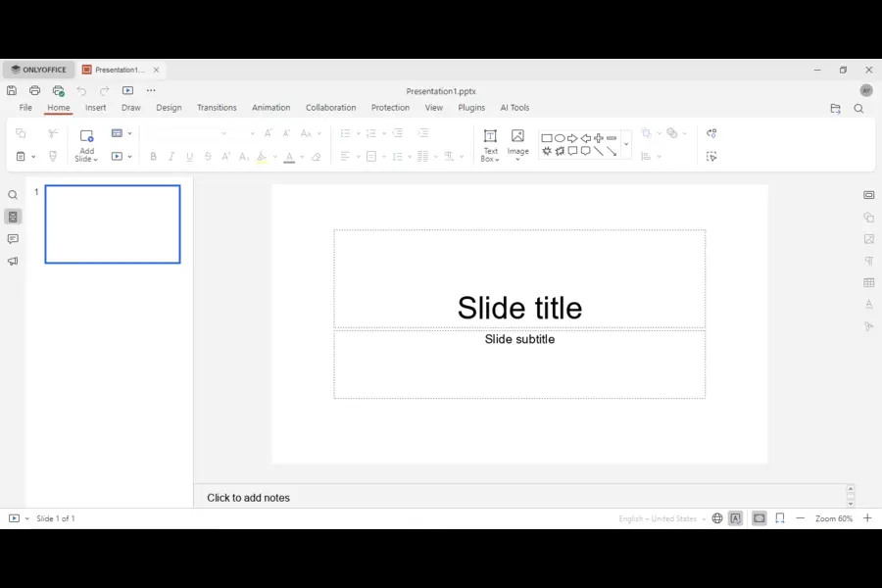Click the ONLYOFFICE home tab button
Viewport: 882px width, 588px height.
(39, 70)
